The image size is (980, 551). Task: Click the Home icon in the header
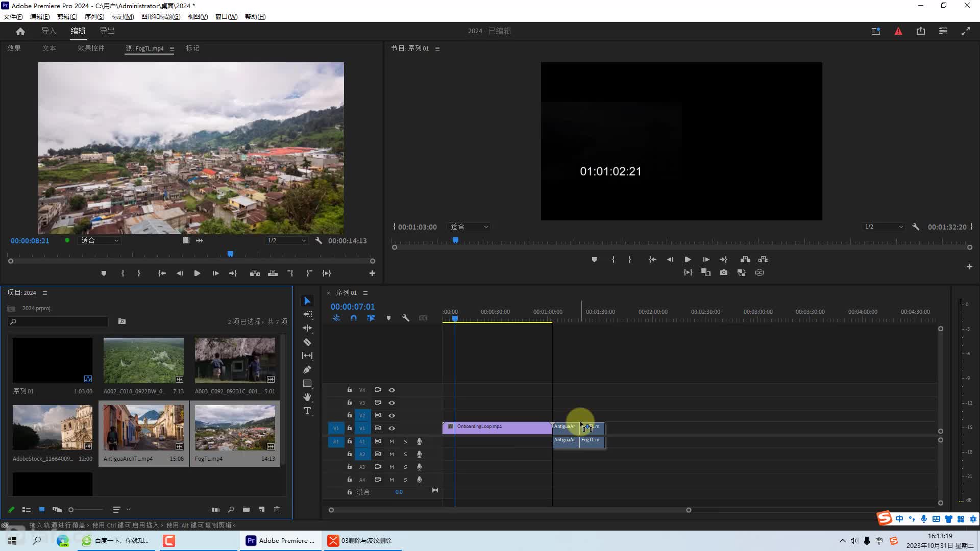point(20,31)
